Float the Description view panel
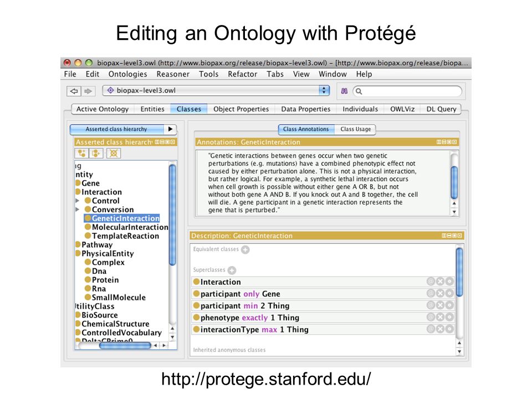The width and height of the screenshot is (532, 399). [x=454, y=236]
